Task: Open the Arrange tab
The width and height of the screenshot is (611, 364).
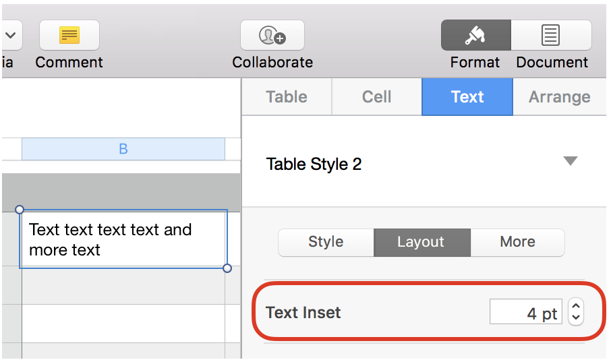Action: 559,97
